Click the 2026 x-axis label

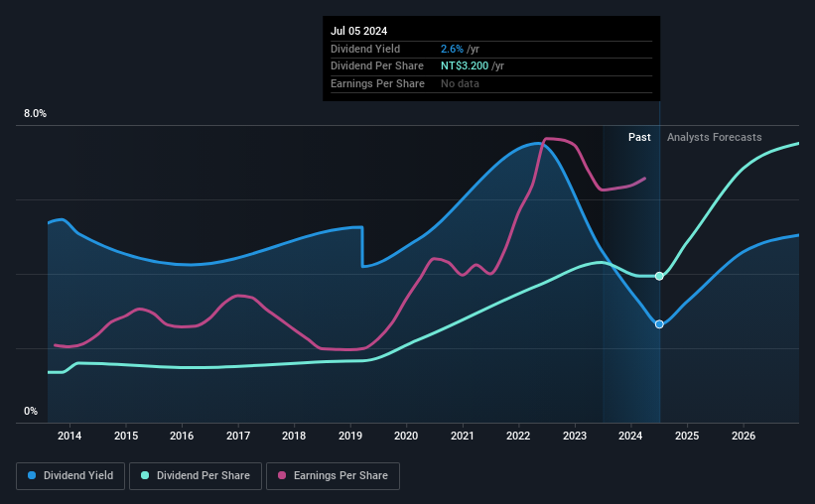pyautogui.click(x=744, y=436)
